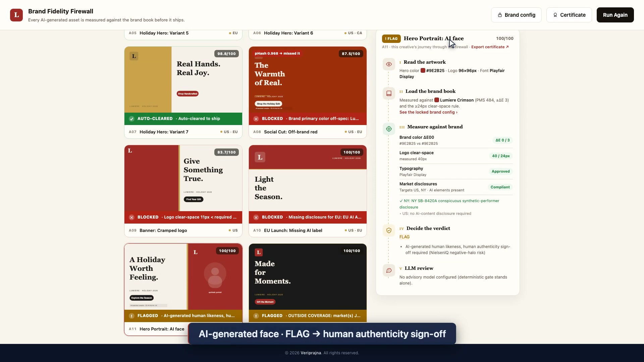This screenshot has height=362, width=644.
Task: Click the Approved typography pill
Action: click(500, 171)
